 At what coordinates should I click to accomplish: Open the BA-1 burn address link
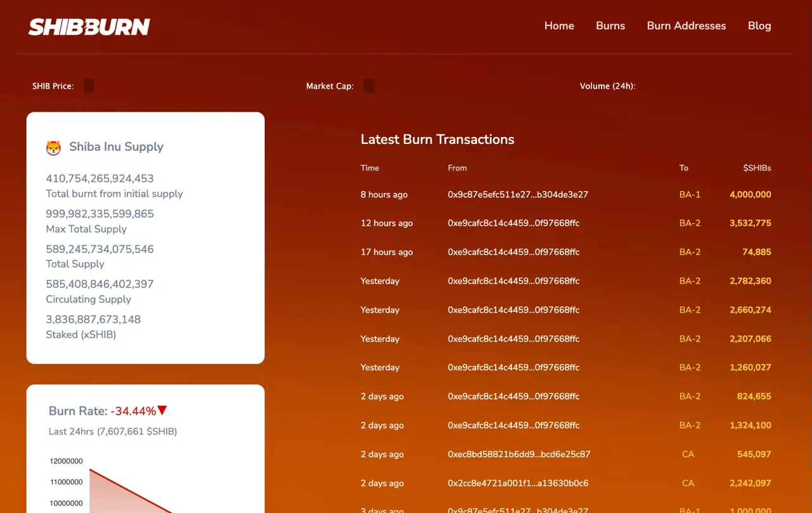[x=690, y=195]
